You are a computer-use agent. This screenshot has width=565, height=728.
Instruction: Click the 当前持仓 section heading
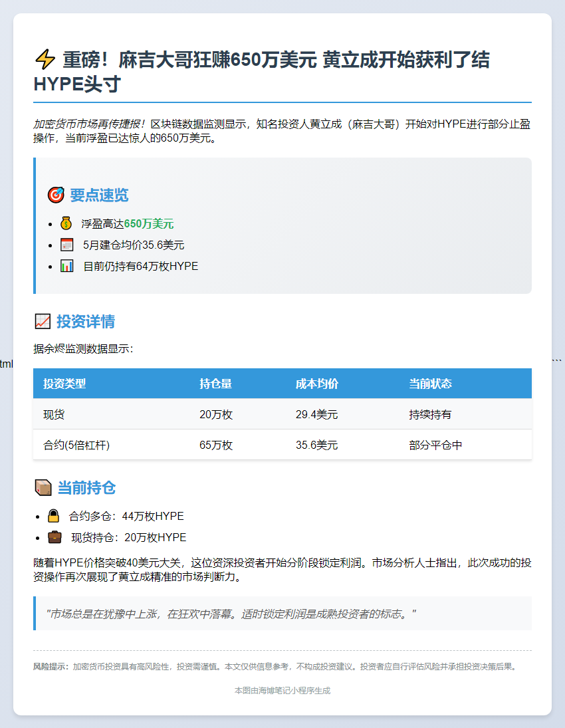[x=86, y=487]
